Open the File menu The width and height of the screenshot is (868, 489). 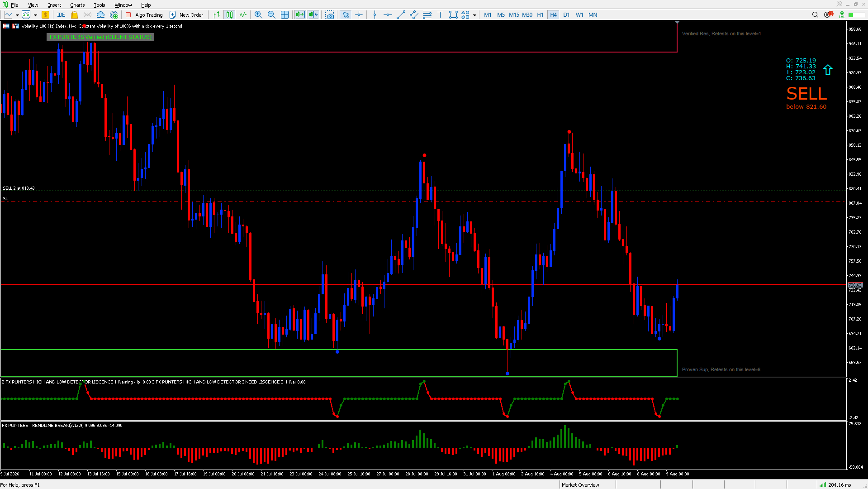[14, 5]
